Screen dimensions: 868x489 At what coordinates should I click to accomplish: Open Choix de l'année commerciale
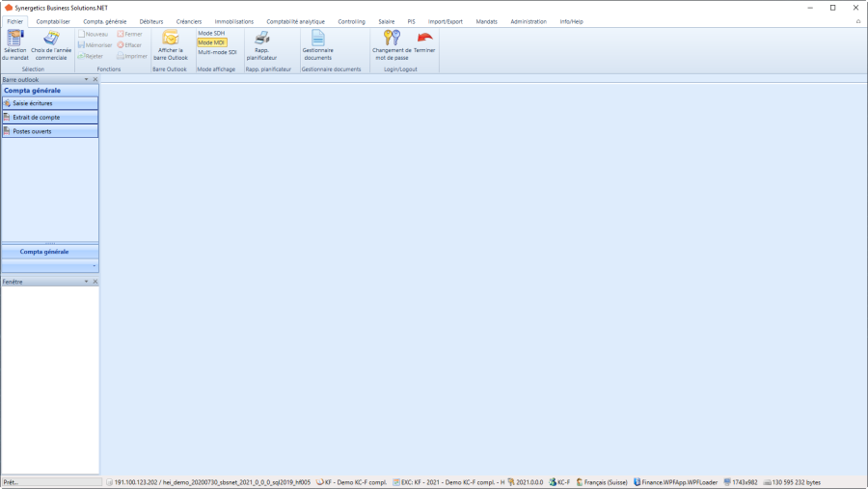pos(51,45)
